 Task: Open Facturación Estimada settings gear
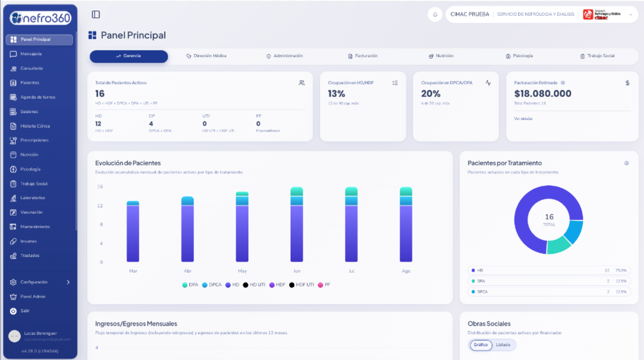563,83
